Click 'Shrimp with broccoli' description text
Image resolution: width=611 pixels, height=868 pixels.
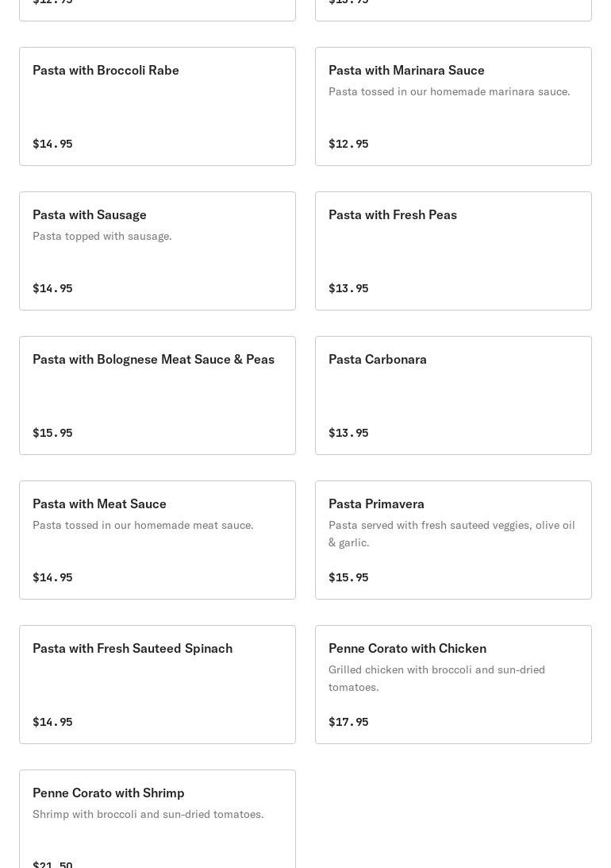coord(148,815)
